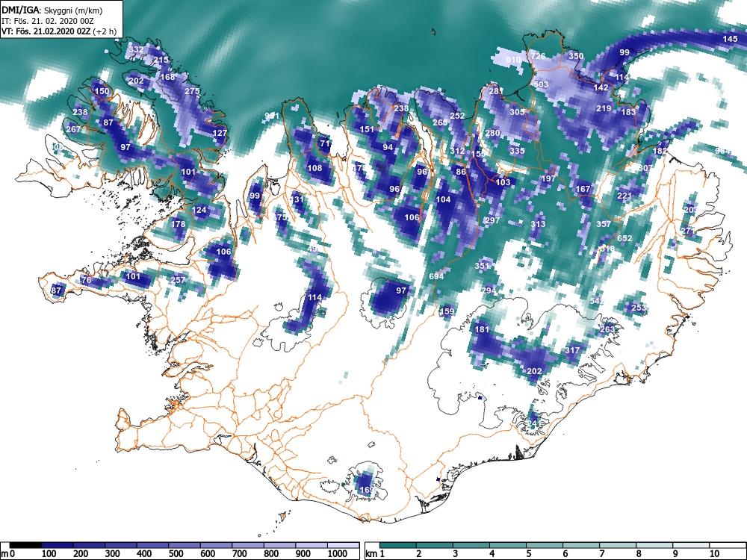Click the map value '178'
This screenshot has width=747, height=560.
(x=178, y=224)
